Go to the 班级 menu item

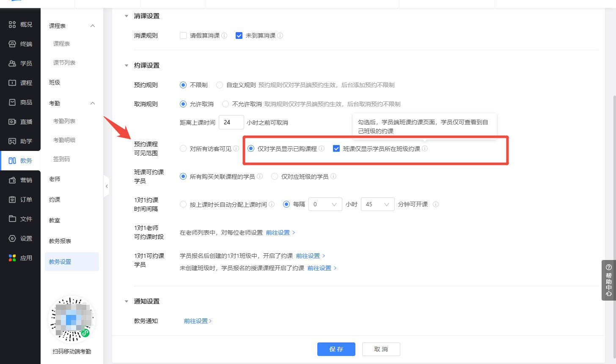(x=55, y=82)
